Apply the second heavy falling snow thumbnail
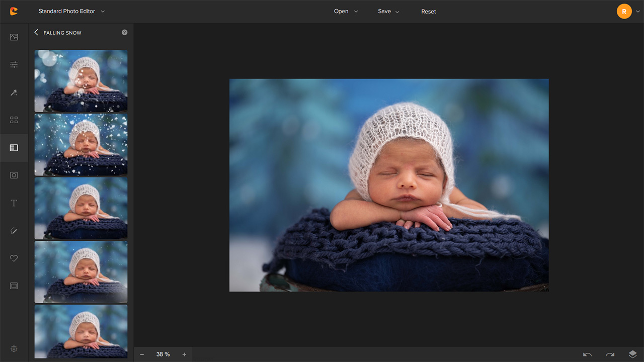 tap(80, 144)
